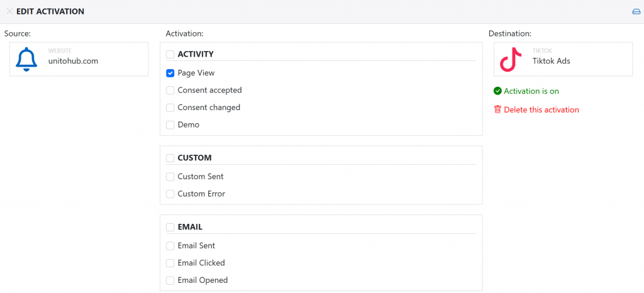Uncheck the Page View checkbox

coord(170,73)
